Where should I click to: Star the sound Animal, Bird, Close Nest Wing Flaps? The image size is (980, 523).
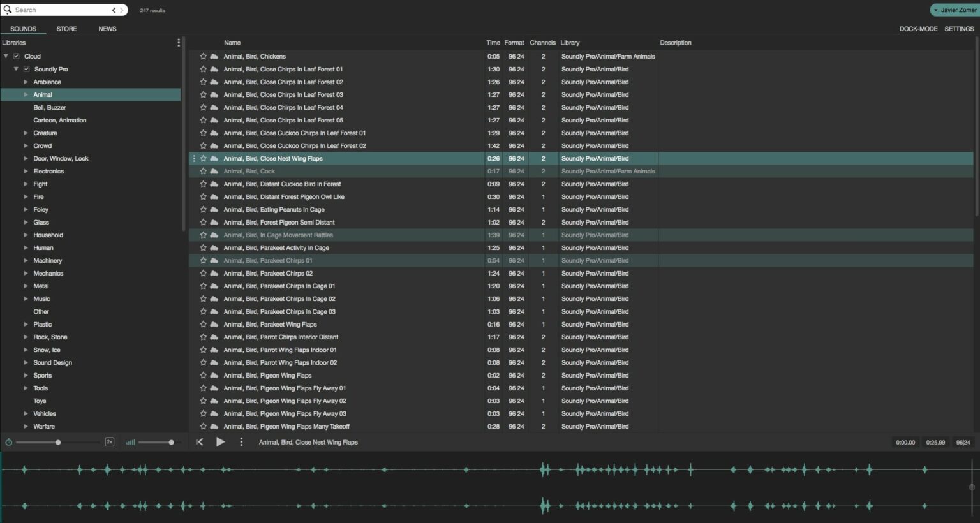click(x=204, y=158)
